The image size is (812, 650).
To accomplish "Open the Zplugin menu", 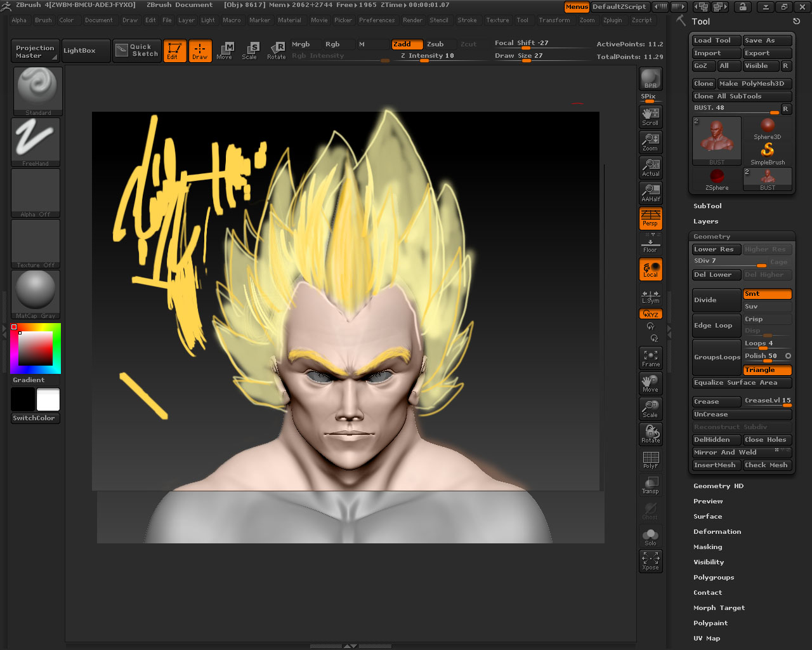I will click(x=612, y=20).
